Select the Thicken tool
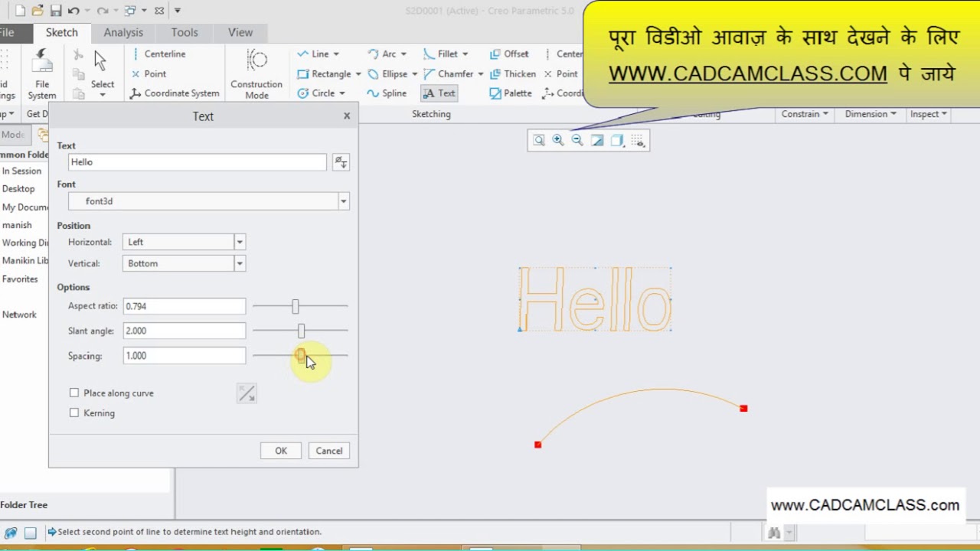Viewport: 980px width, 551px height. tap(512, 74)
